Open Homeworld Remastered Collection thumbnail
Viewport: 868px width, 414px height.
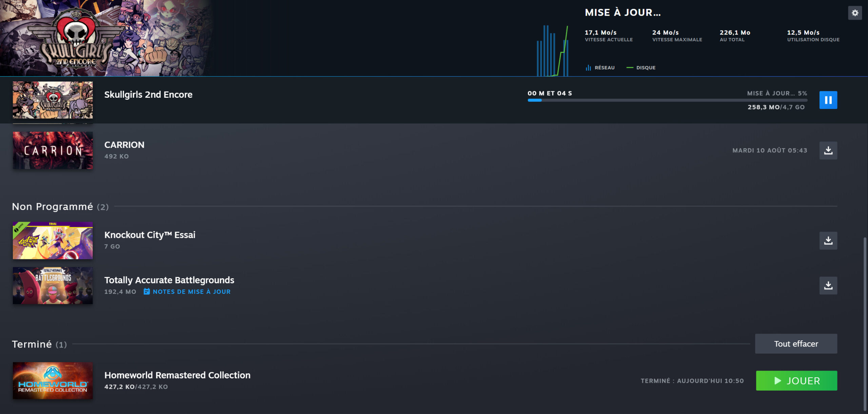tap(53, 381)
